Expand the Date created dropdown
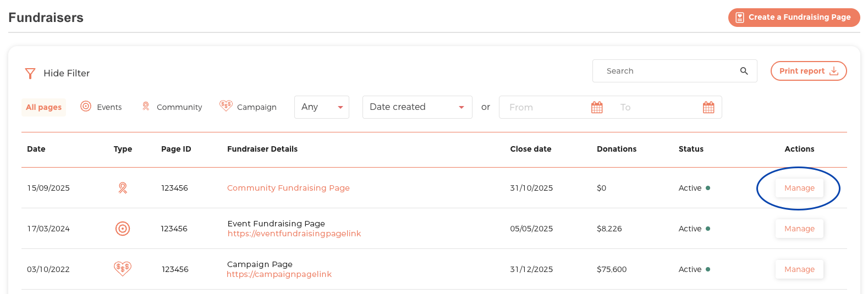This screenshot has height=294, width=868. (x=417, y=107)
